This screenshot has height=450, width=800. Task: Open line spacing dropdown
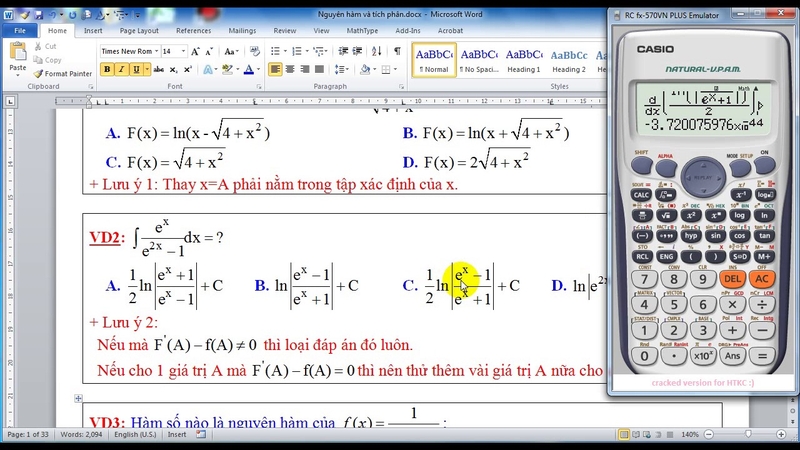click(x=341, y=69)
